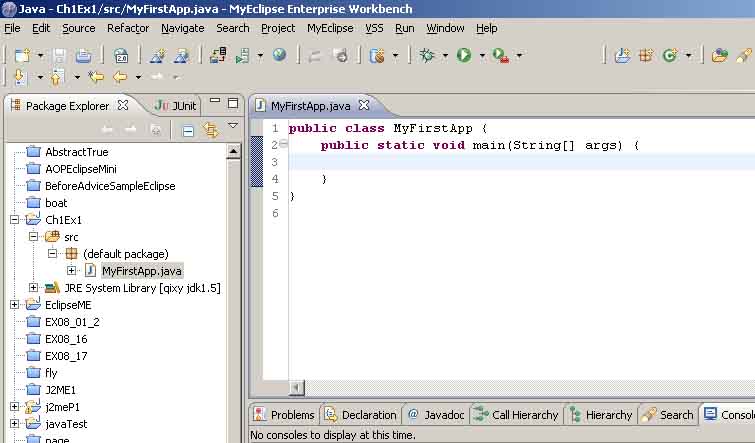Open the Window menu
Screen dimensions: 755x443
(445, 28)
